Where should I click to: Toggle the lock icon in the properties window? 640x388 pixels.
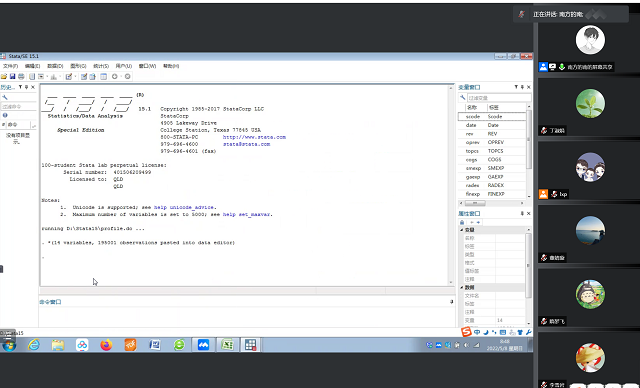[462, 222]
